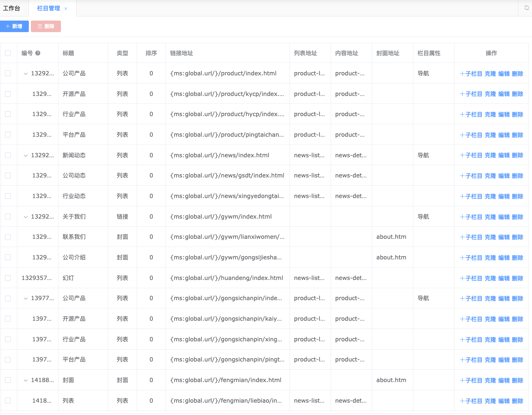This screenshot has width=532, height=415.
Task: Click 编辑 for the 行业动态 row
Action: coord(504,196)
